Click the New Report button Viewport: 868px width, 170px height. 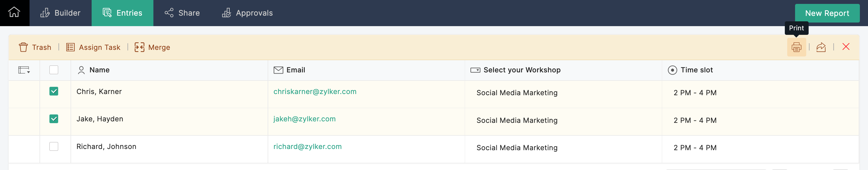click(827, 14)
